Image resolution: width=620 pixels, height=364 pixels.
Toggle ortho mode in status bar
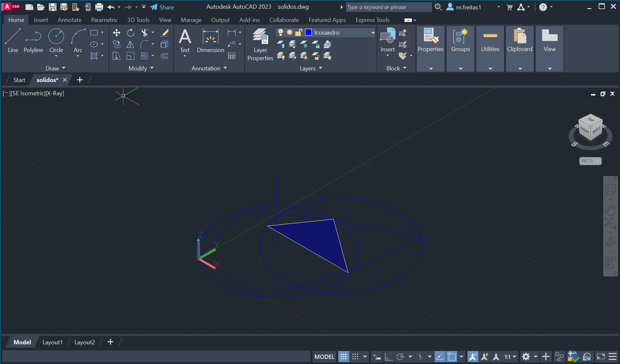coord(388,357)
